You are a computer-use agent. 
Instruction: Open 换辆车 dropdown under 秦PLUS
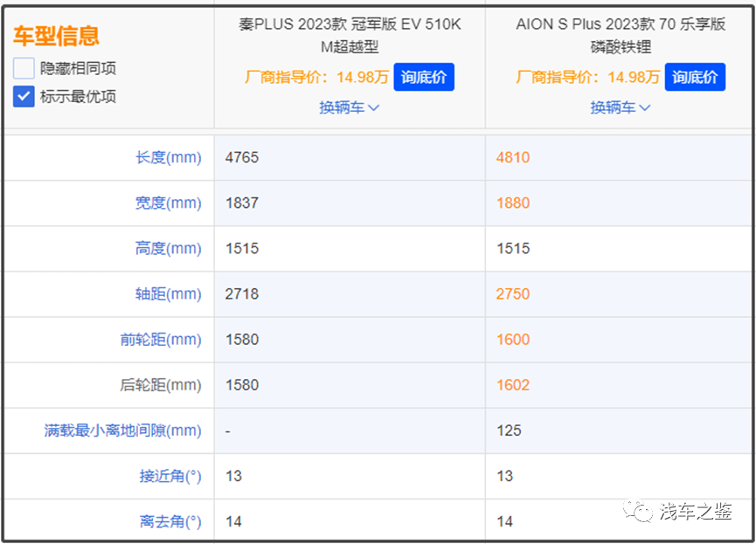[x=349, y=107]
